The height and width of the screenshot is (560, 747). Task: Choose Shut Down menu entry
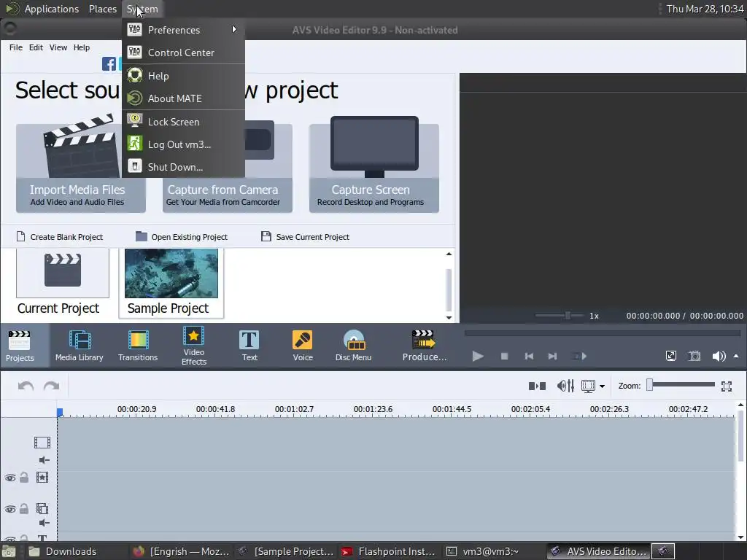point(183,167)
